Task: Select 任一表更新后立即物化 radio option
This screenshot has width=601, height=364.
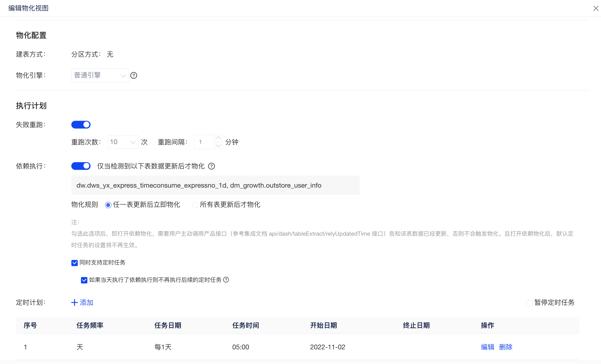Action: pyautogui.click(x=108, y=205)
